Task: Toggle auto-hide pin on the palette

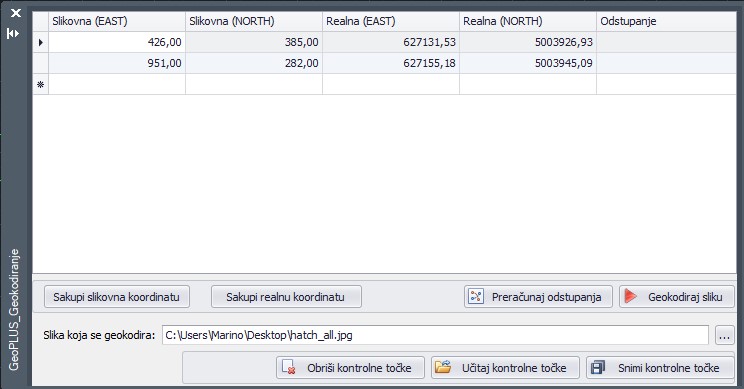Action: pyautogui.click(x=13, y=33)
